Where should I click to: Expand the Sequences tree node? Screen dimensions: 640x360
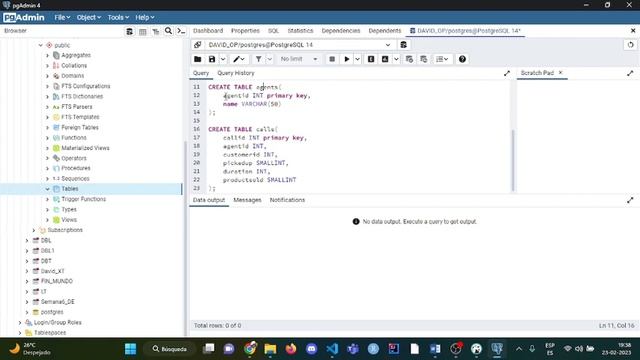(47, 179)
